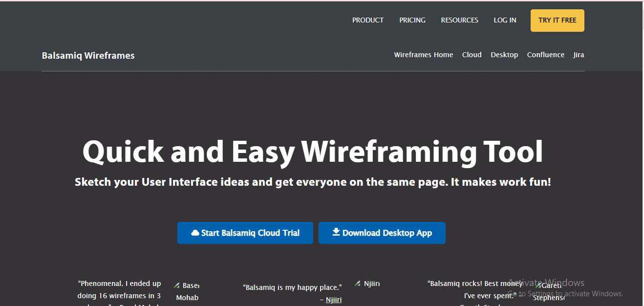The image size is (644, 306).
Task: Click LOG IN in the navigation
Action: pos(505,20)
